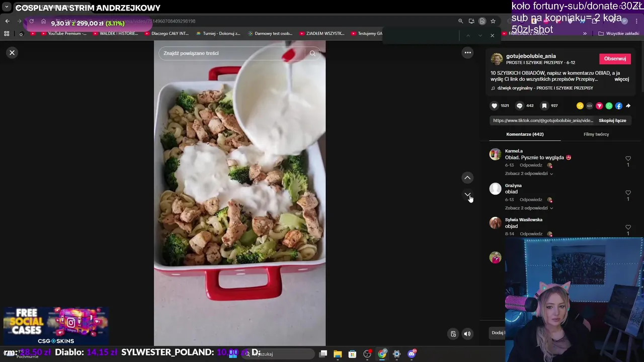The height and width of the screenshot is (362, 644).
Task: Show more bookmarks chevron
Action: [x=585, y=34]
